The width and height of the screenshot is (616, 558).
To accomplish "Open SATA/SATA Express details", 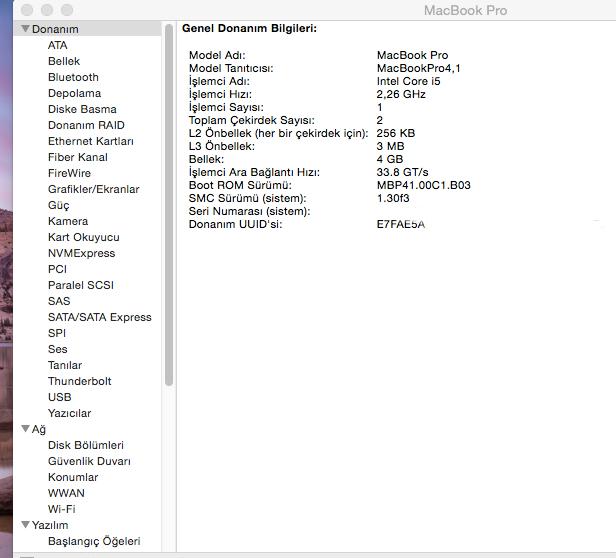I will point(99,317).
